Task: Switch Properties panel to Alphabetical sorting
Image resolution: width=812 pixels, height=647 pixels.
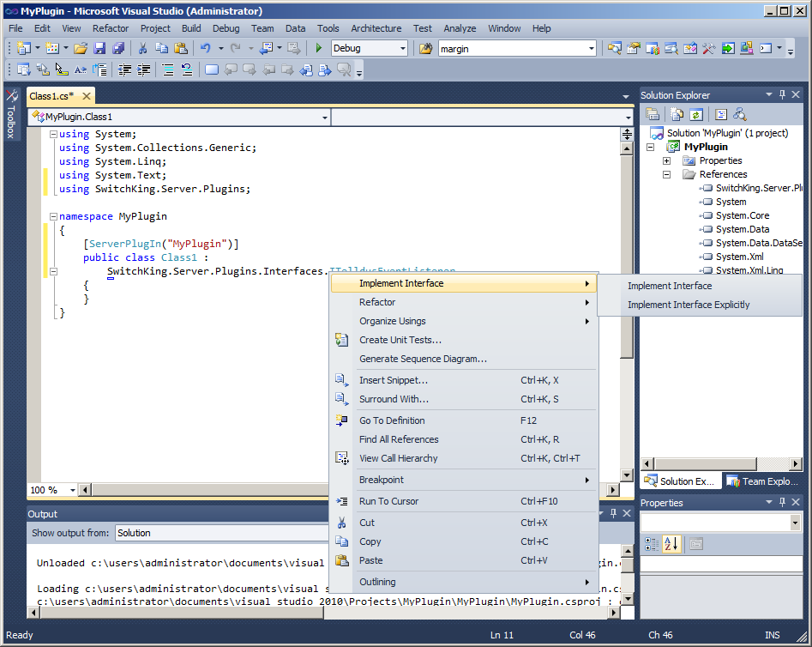Action: [x=671, y=544]
